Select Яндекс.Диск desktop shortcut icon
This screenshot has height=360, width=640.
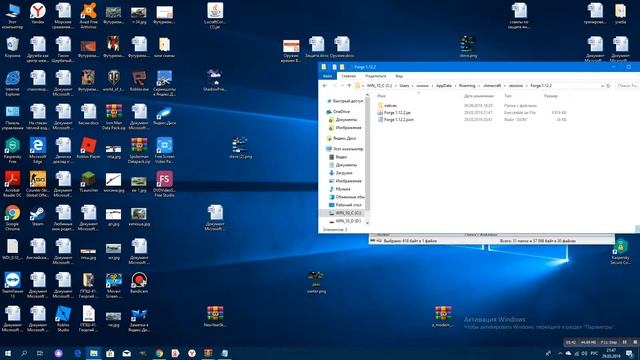pos(164,114)
